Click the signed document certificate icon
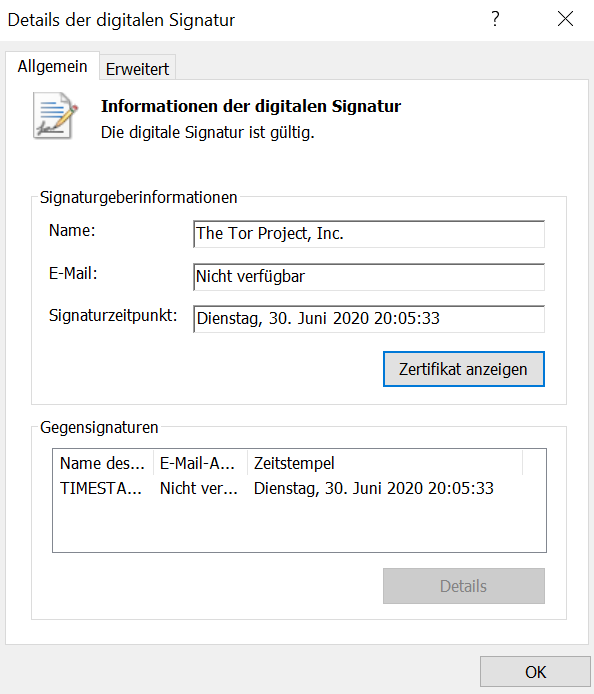The width and height of the screenshot is (594, 694). pyautogui.click(x=55, y=116)
